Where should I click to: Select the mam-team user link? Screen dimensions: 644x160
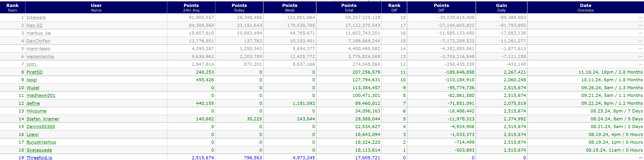[39, 49]
